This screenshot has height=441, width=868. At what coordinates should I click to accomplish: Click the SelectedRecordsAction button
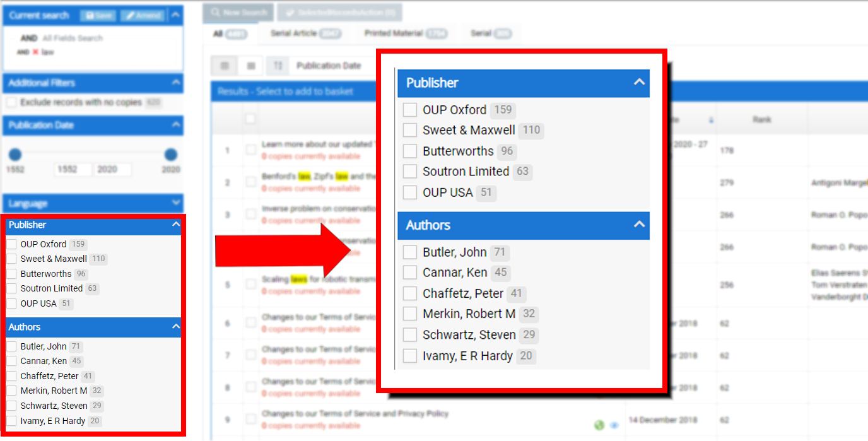(x=339, y=12)
